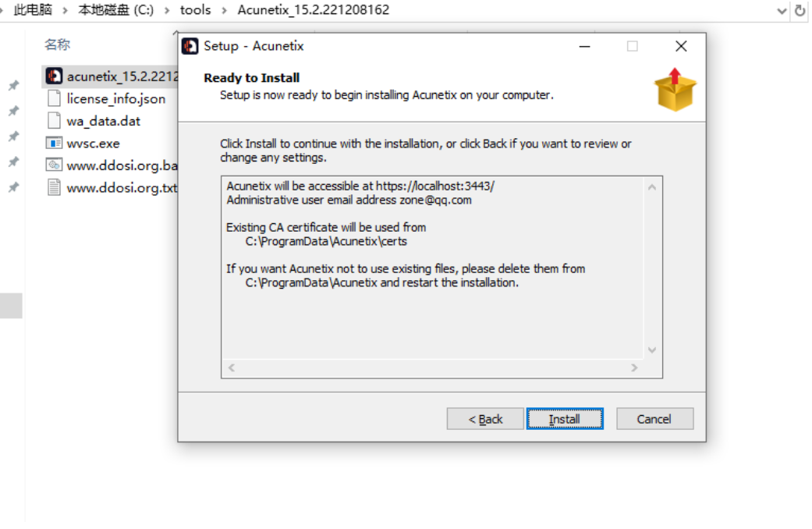Click the license_info.json file icon
The width and height of the screenshot is (812, 529).
54,98
